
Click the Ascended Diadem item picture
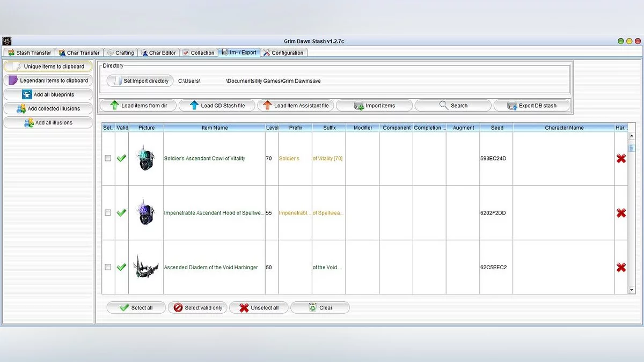[146, 267]
